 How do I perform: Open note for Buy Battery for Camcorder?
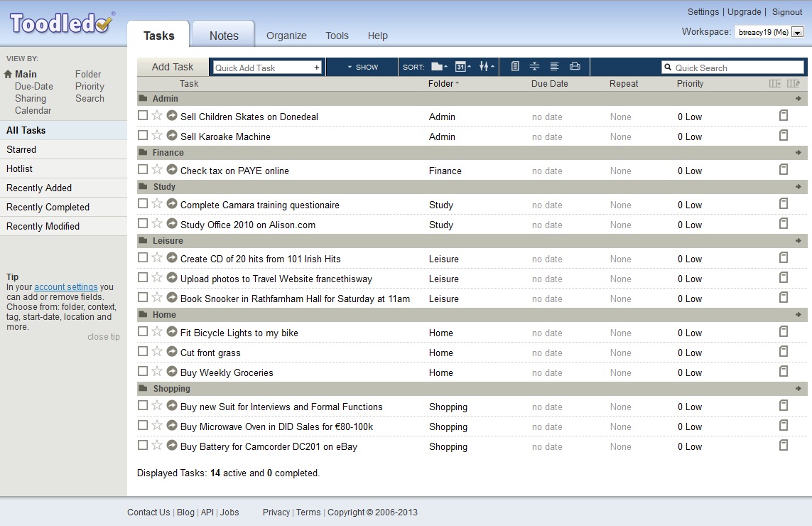[x=784, y=445]
